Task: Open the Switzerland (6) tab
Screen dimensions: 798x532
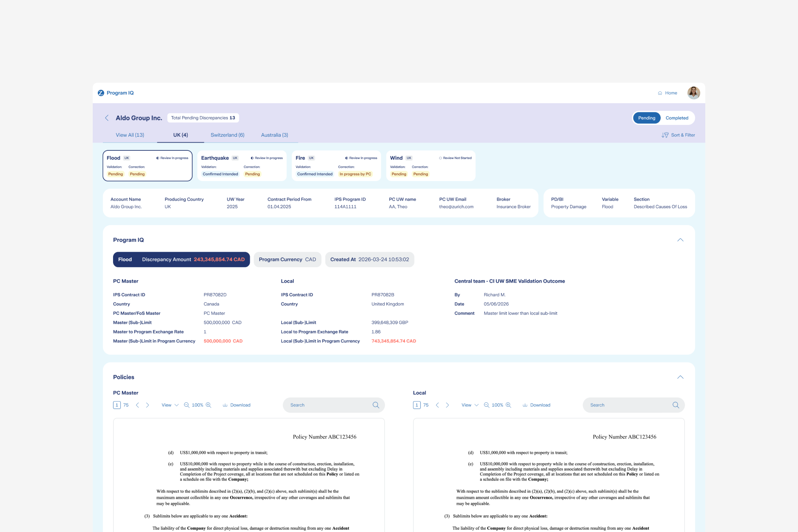Action: tap(228, 135)
